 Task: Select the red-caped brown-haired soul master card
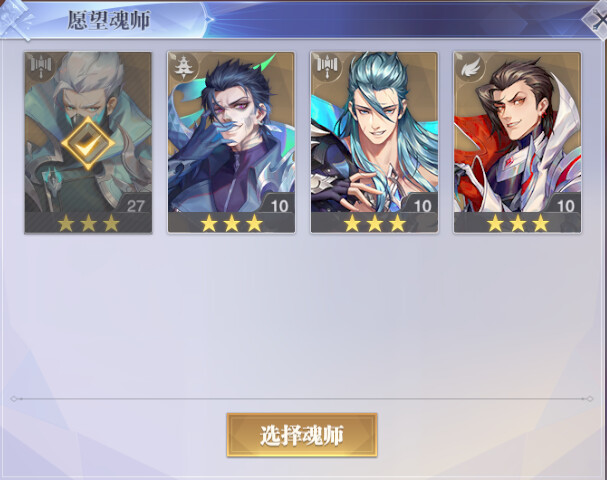[518, 142]
